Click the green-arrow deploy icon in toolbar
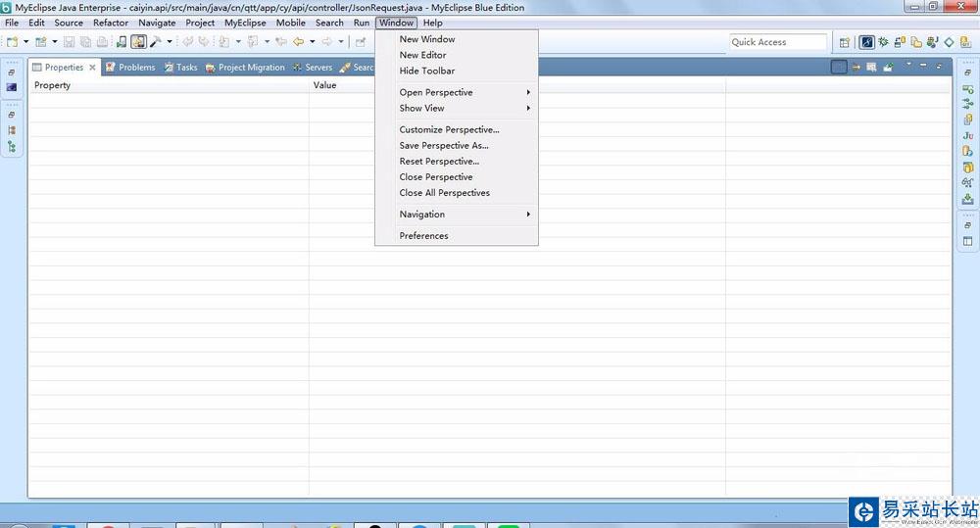Screen dimensions: 980x528 122,42
